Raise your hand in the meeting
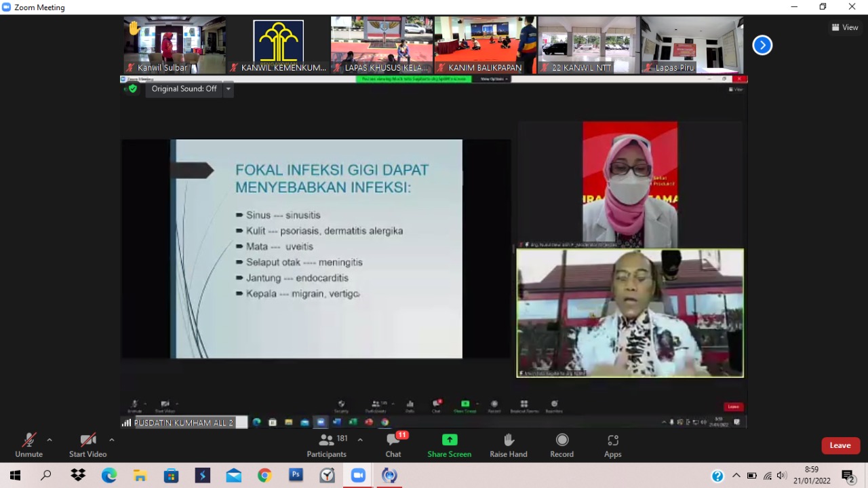868x488 pixels. click(x=509, y=445)
